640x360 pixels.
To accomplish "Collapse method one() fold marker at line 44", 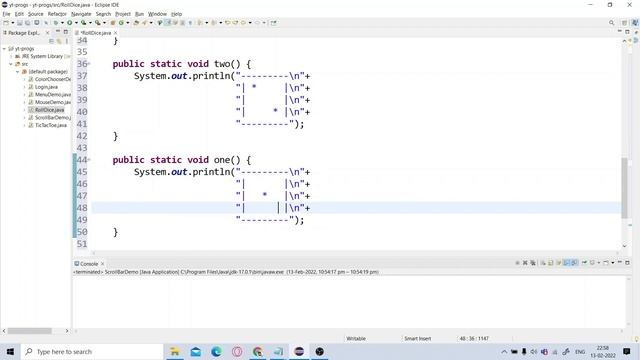I will coord(89,160).
